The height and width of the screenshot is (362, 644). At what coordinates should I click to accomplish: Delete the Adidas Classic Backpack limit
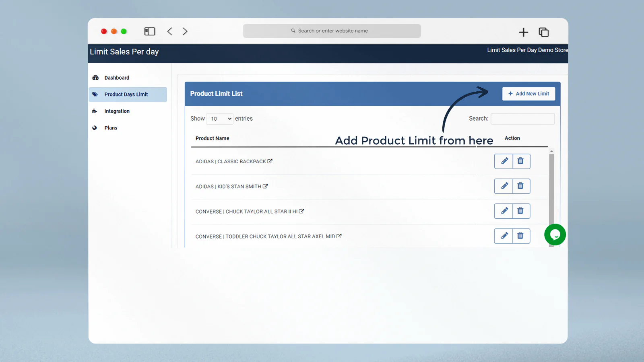[521, 161]
